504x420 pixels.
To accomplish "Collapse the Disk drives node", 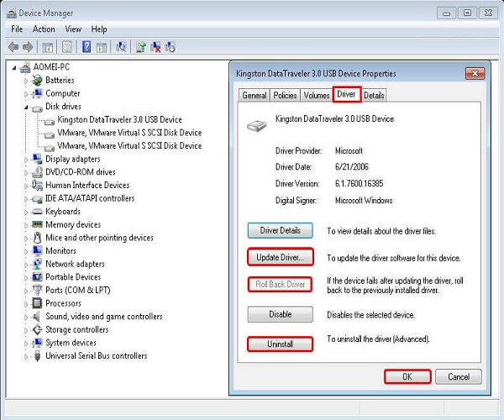I will tap(26, 107).
